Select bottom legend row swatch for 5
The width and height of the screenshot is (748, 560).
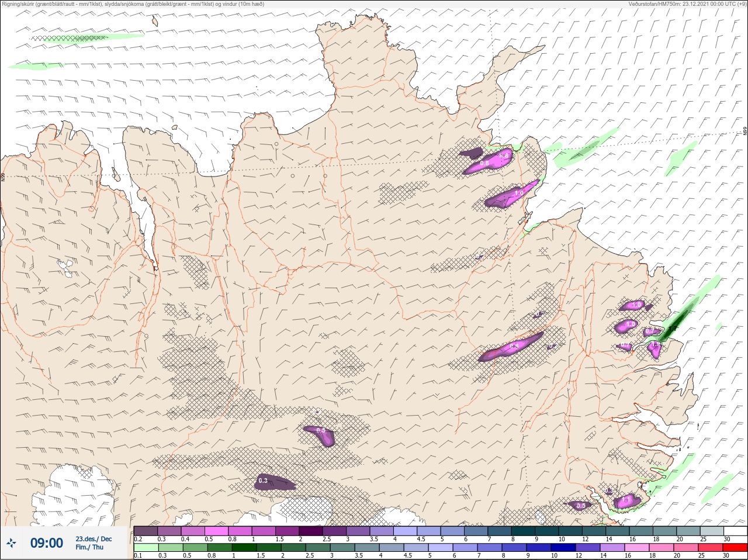point(440,548)
